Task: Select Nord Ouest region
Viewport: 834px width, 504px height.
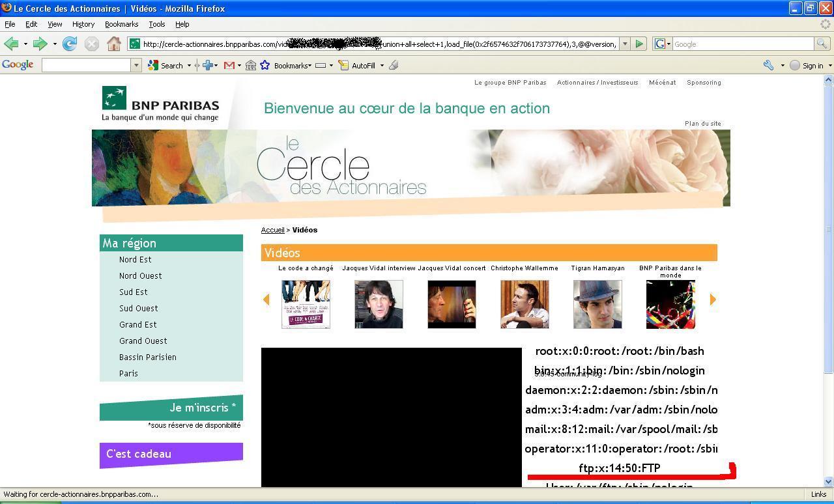Action: coord(141,275)
